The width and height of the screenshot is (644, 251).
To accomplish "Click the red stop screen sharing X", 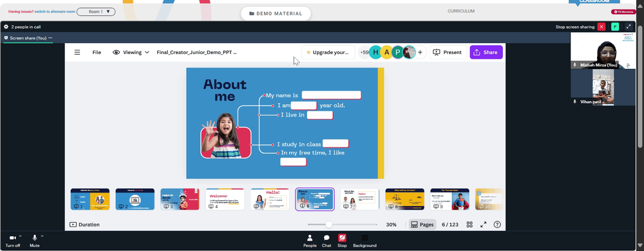I will (x=601, y=26).
